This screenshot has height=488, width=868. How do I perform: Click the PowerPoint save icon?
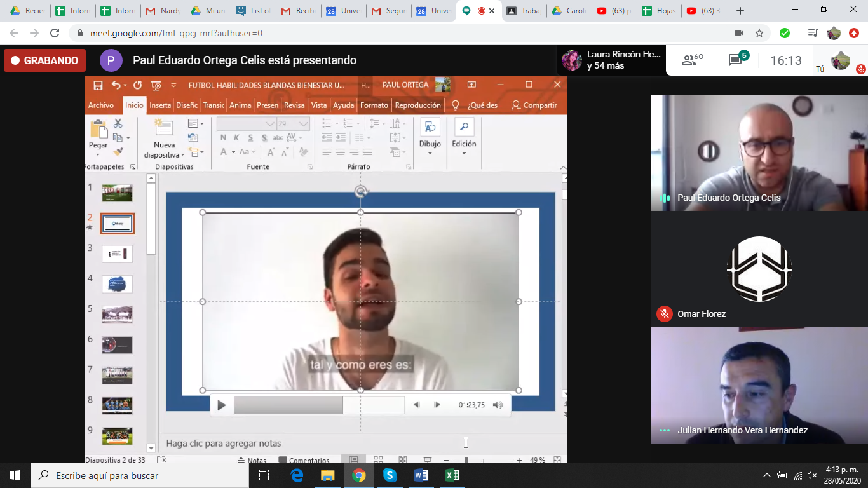(x=98, y=85)
